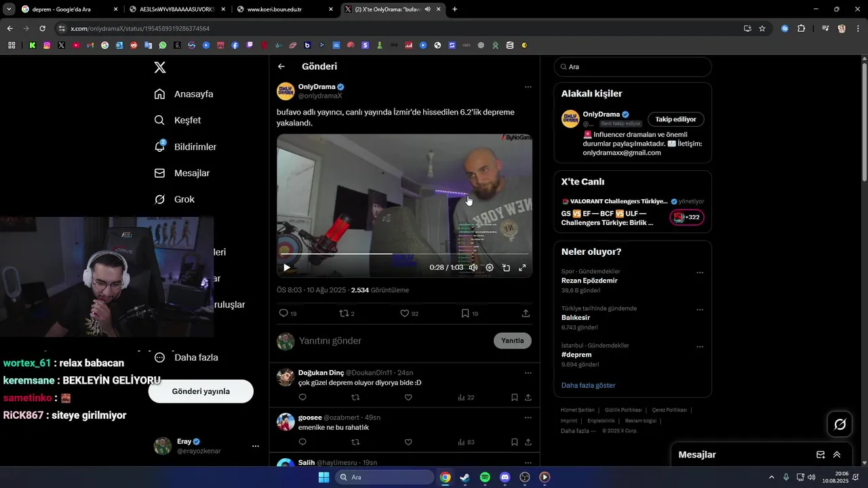
Task: Compose new message in Mesajlar drawer
Action: (821, 455)
